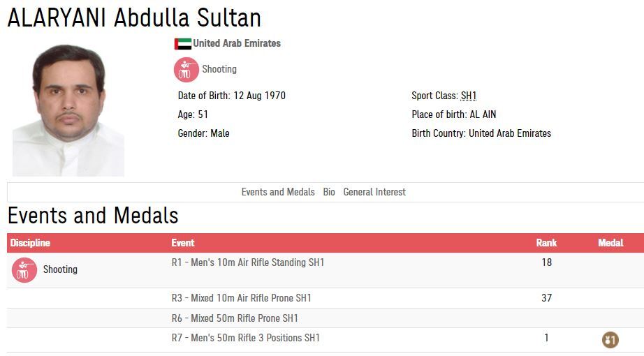This screenshot has width=644, height=356.
Task: Click the medal icon in the R7 row
Action: point(610,340)
